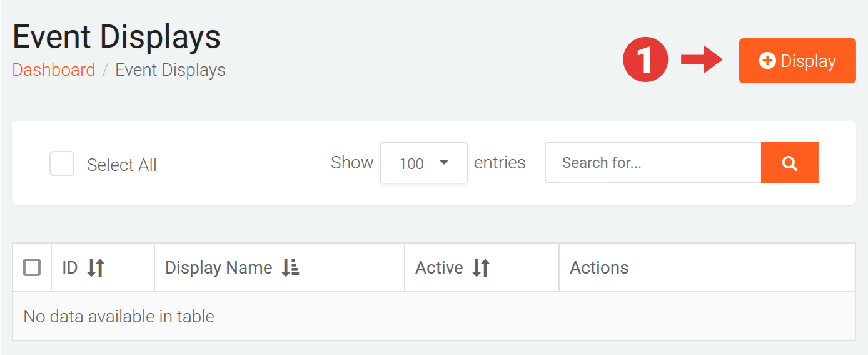Click the Event Displays page heading
Viewport: 868px width, 355px height.
tap(117, 37)
